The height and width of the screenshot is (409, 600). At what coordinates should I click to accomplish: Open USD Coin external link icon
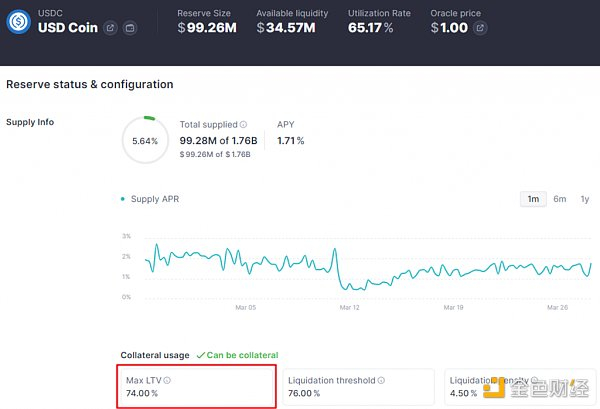(110, 28)
